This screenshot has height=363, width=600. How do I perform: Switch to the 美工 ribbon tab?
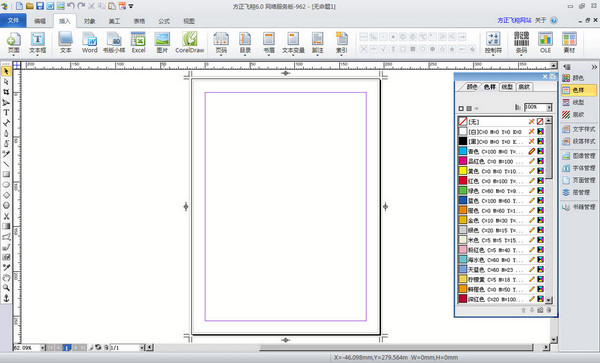coord(114,21)
